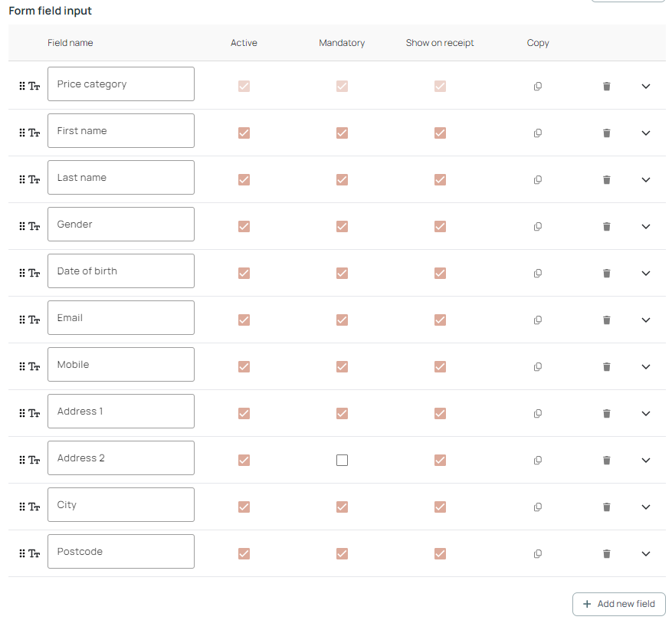672x620 pixels.
Task: Duplicate the Date of birth field
Action: pyautogui.click(x=538, y=274)
